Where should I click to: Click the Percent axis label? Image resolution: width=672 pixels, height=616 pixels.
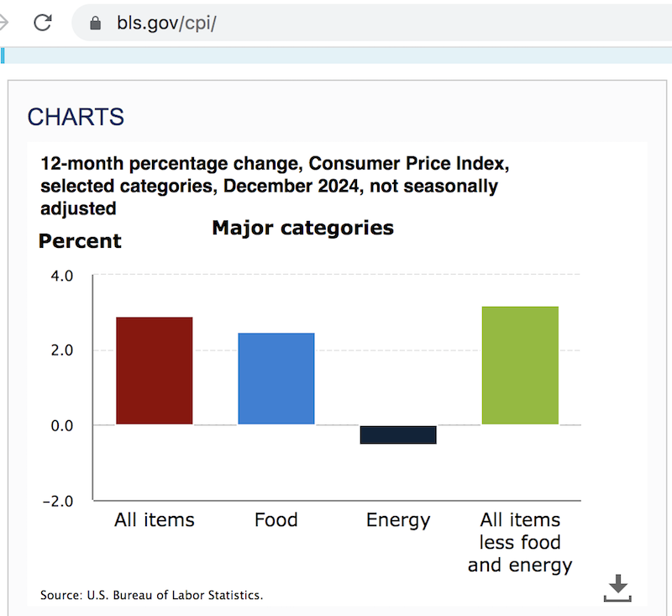tap(79, 241)
